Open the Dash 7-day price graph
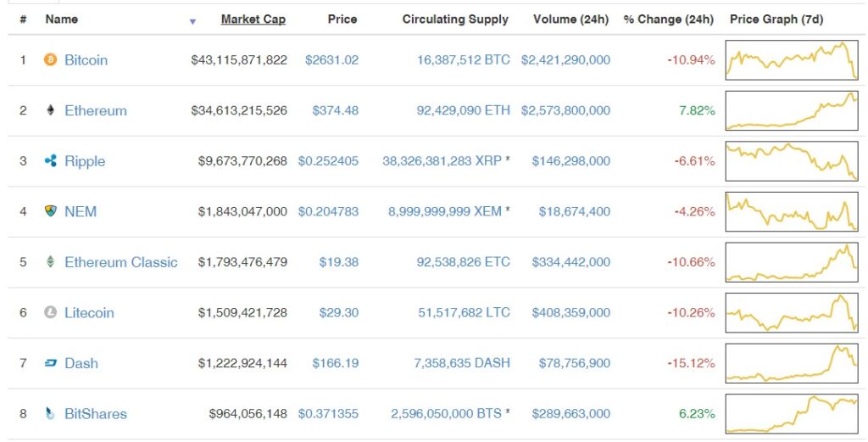Viewport: 868px width, 442px height. pos(792,364)
